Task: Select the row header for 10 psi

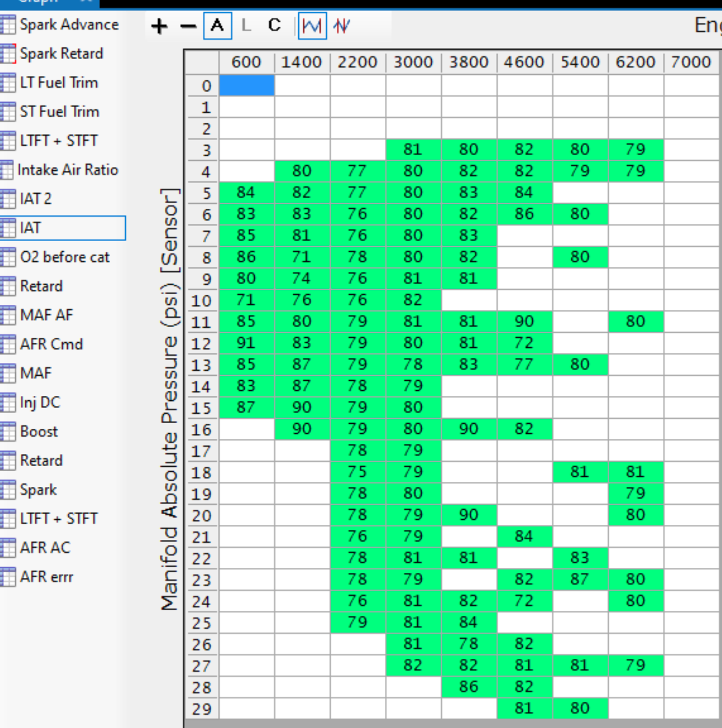Action: click(202, 301)
